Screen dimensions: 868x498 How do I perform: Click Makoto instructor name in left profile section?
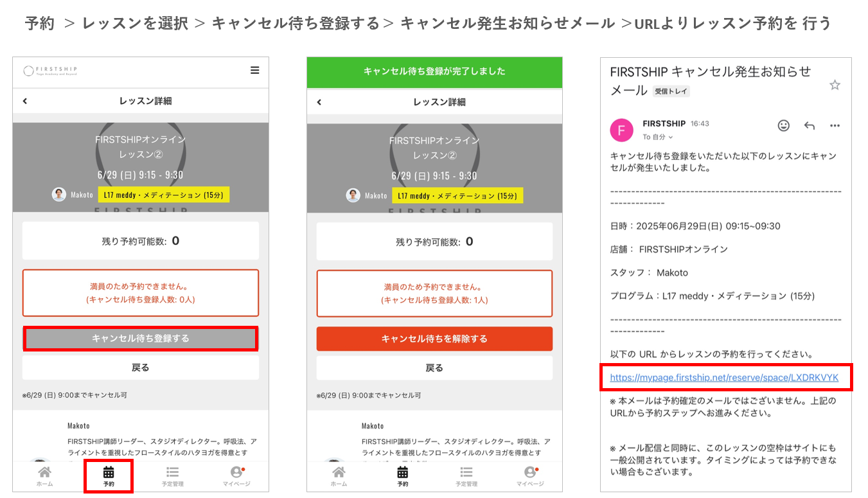pos(78,425)
